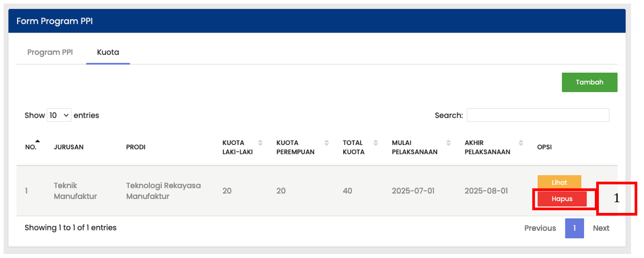Go to the Previous page
The image size is (644, 258).
(x=540, y=228)
